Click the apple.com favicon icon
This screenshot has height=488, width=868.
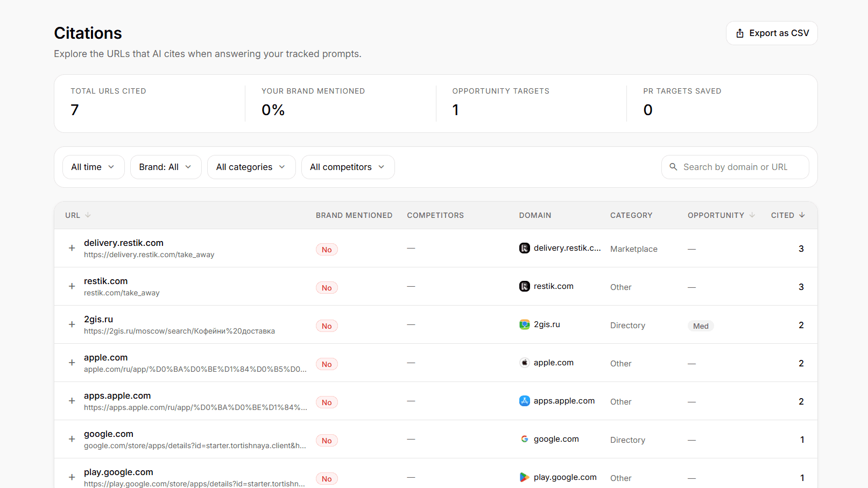[525, 363]
